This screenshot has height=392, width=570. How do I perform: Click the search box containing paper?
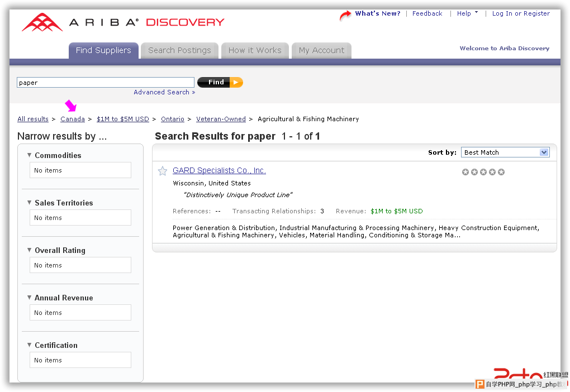coord(106,83)
